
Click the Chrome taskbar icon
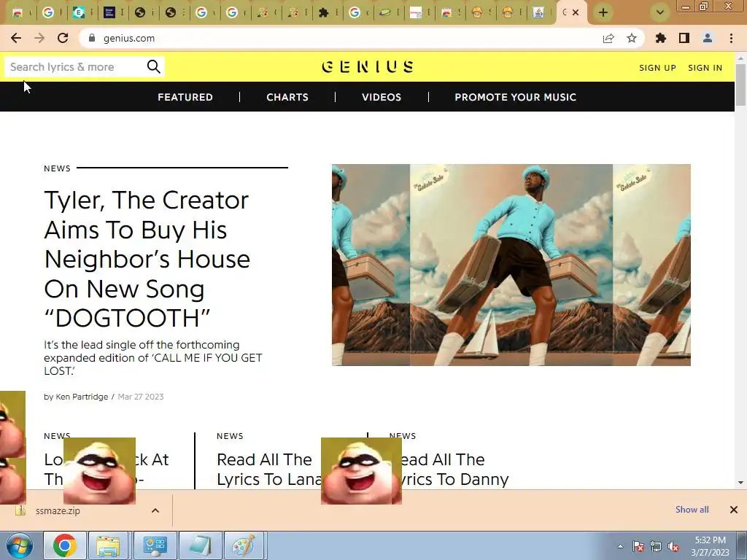(x=65, y=545)
